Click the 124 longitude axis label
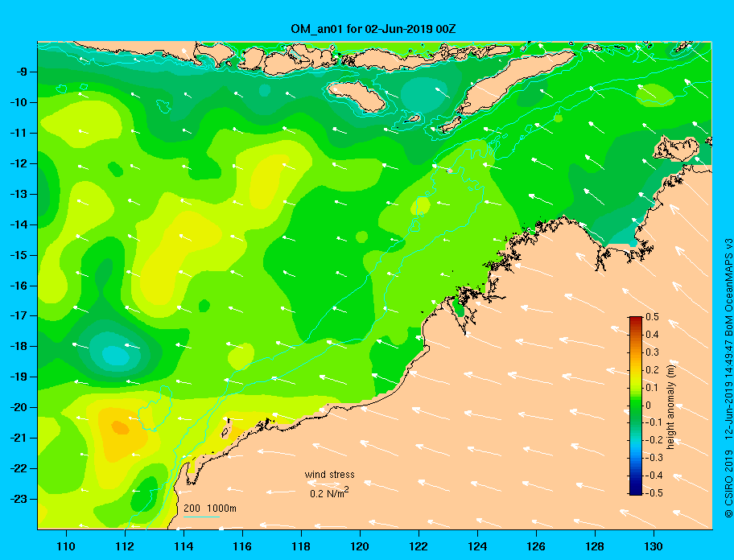The height and width of the screenshot is (560, 734). pos(477,546)
